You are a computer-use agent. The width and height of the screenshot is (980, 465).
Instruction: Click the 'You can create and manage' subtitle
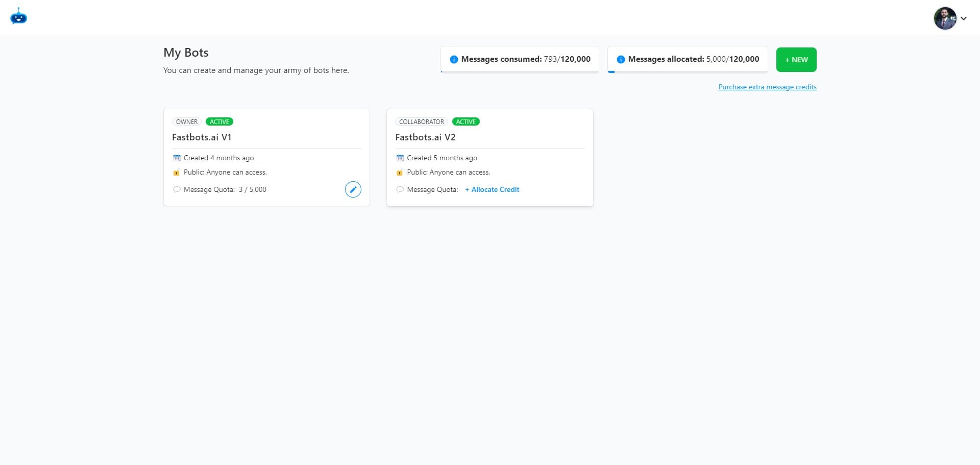[256, 70]
